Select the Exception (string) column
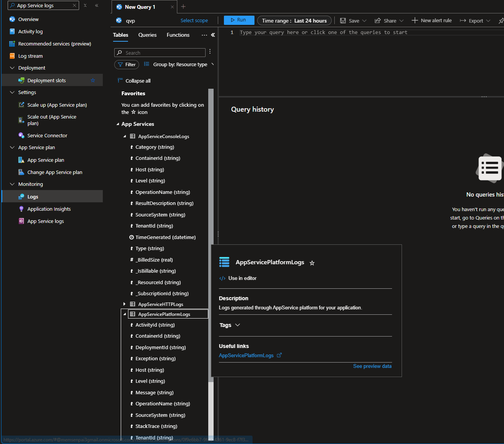This screenshot has height=444, width=504. pos(156,358)
